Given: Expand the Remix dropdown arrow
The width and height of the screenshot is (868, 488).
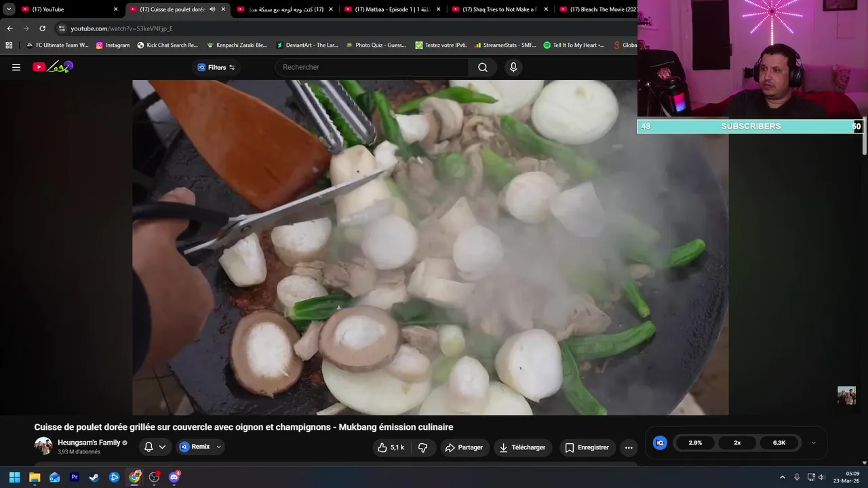Looking at the screenshot, I should coord(218,447).
